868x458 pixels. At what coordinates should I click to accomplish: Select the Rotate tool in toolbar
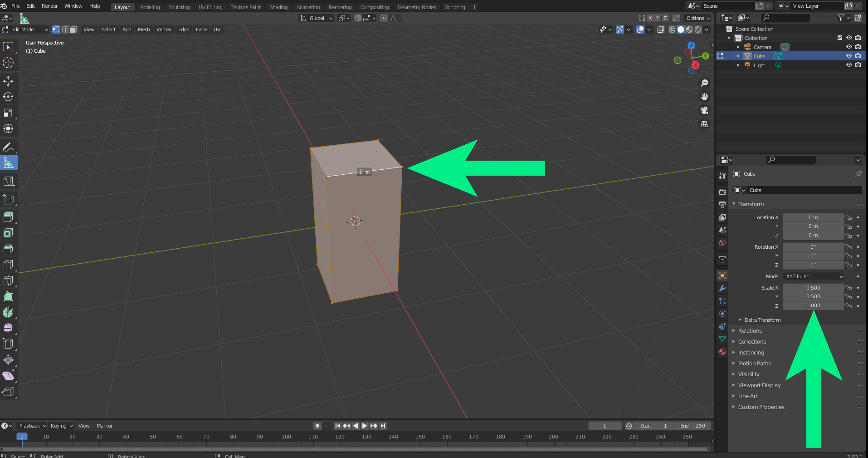[8, 97]
